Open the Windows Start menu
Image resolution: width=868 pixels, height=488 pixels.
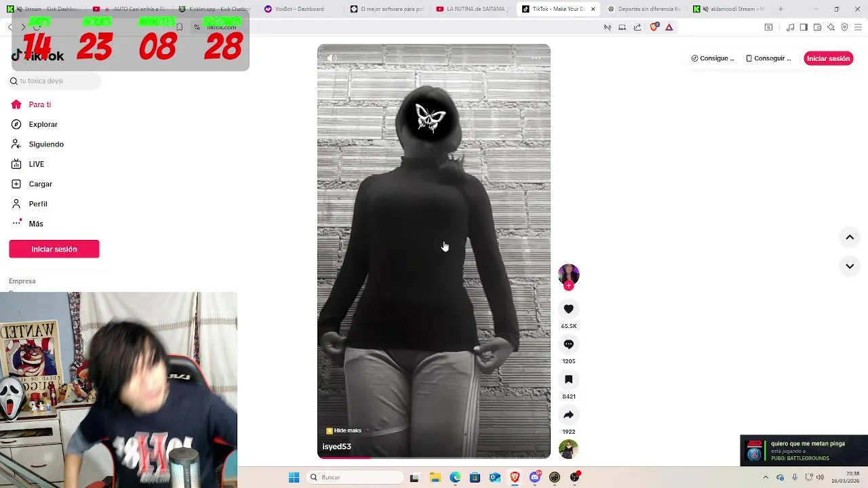(x=294, y=477)
